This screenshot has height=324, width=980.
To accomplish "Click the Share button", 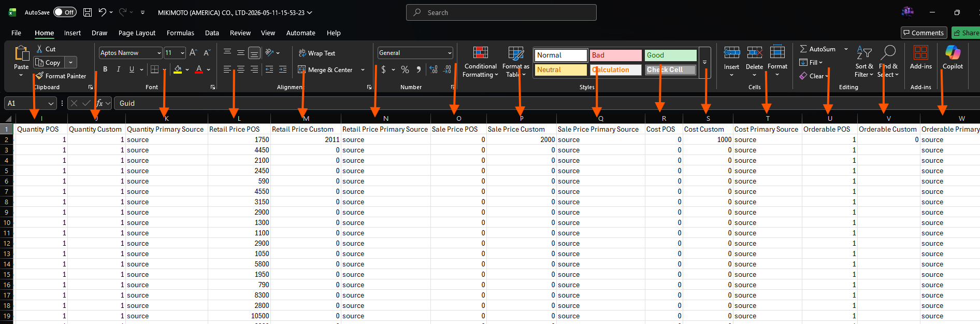I will click(966, 33).
